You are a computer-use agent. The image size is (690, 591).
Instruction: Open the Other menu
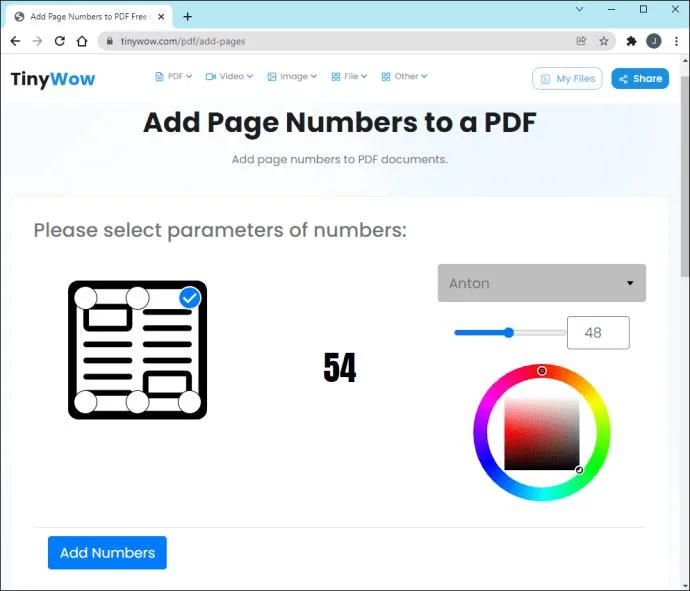404,77
